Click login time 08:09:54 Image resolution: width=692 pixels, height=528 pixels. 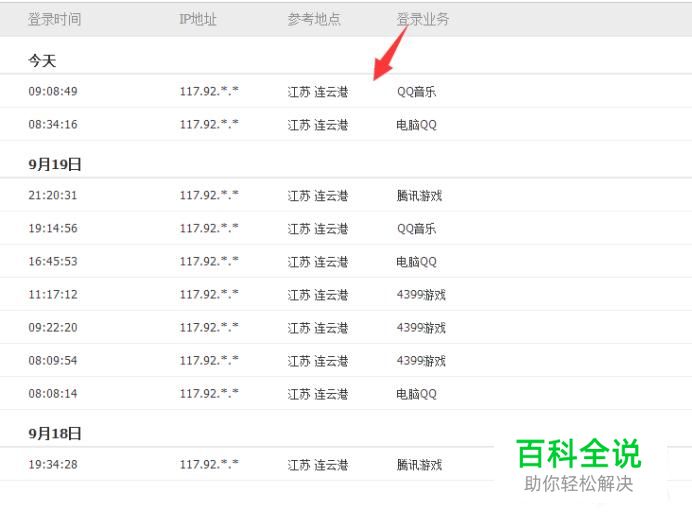point(53,361)
